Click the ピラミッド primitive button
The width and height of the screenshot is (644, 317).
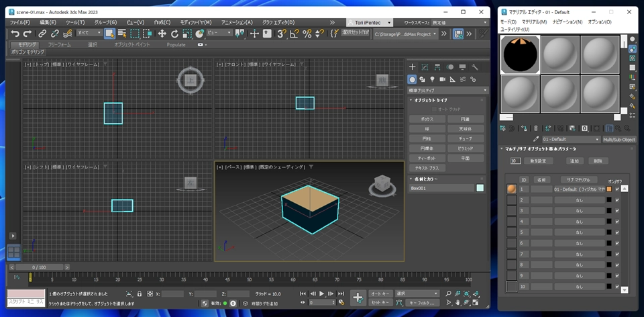(466, 148)
